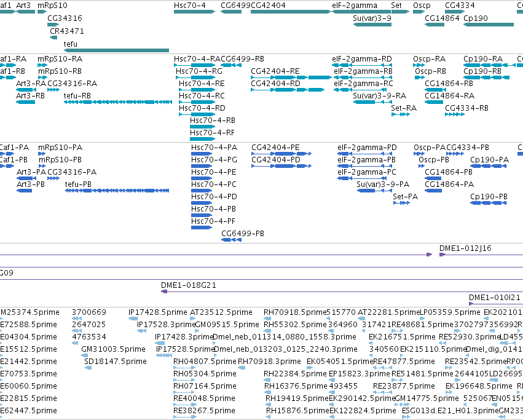
Task: Click transcript CG4334-RB
Action: tap(455, 114)
